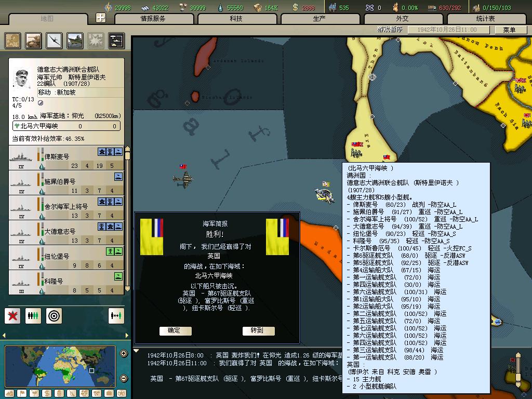Click the reorganize units arrow icon
Viewport: 532px width, 399px height.
tap(116, 315)
